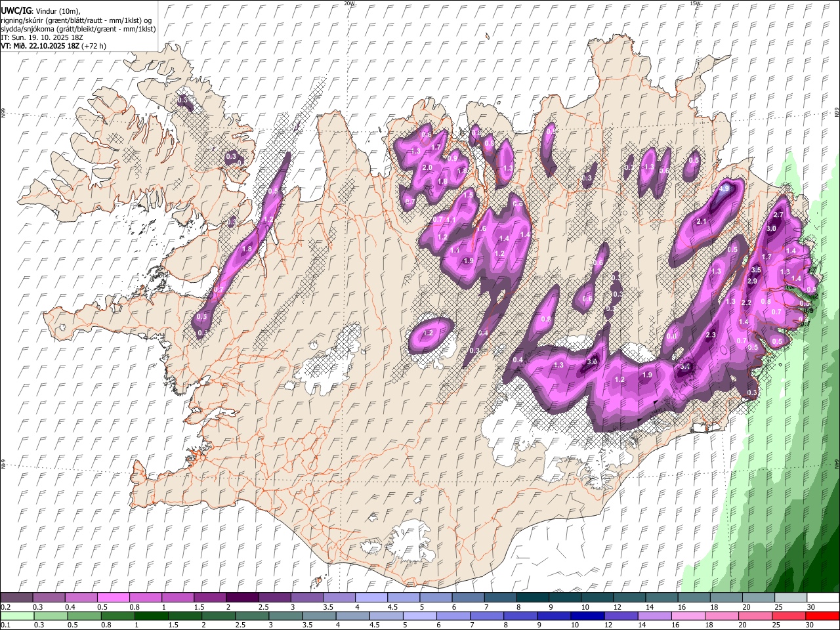This screenshot has width=840, height=630.
Task: Click the 4.9 snowfall value on the map
Action: (724, 188)
